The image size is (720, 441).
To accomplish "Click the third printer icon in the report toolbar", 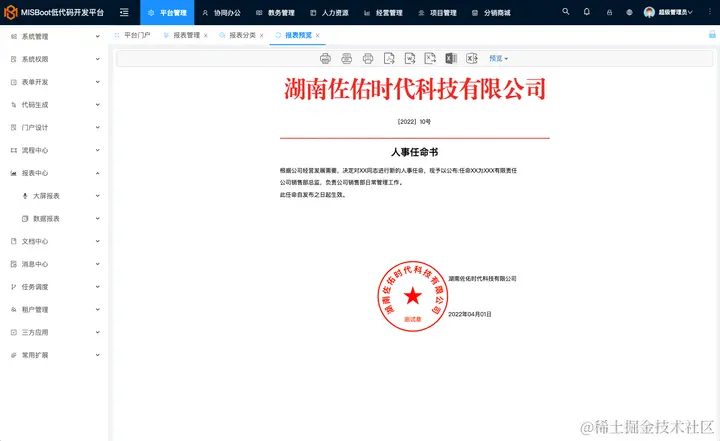I will point(368,58).
